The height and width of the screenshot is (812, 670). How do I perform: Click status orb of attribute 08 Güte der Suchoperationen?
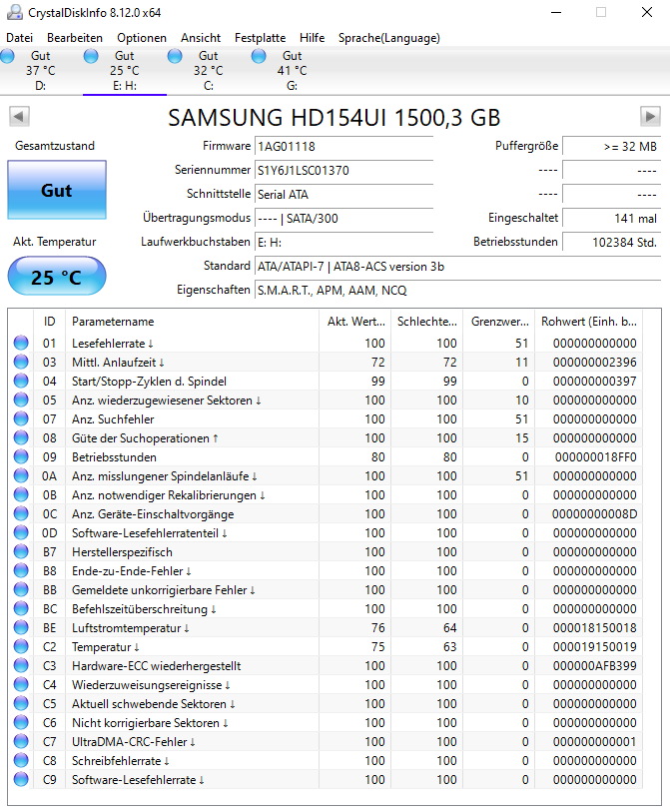21,438
